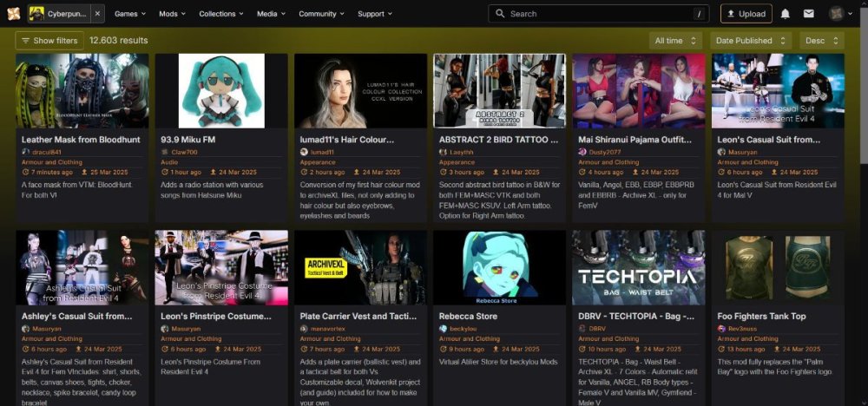Open ABSTRACT 2 BIRD TATTOO mod title
The height and width of the screenshot is (406, 868).
[499, 140]
